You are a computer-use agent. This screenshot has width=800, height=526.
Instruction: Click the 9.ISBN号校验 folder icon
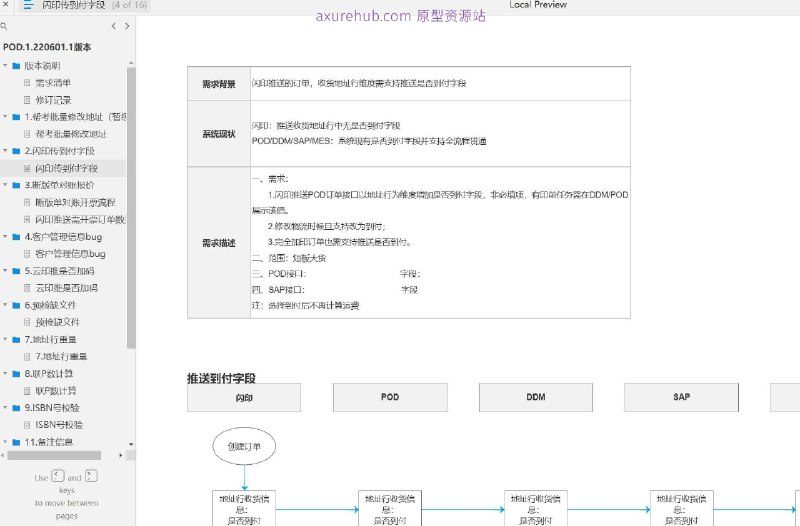16,408
